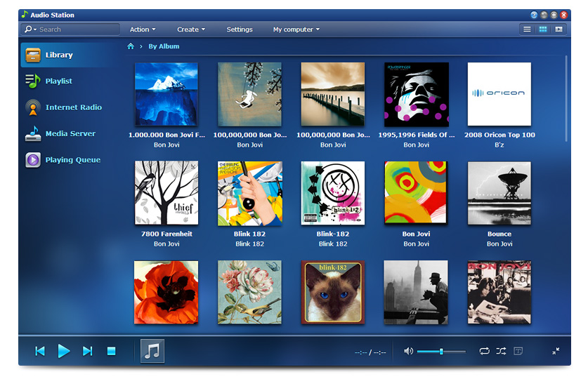Open the blink-182 Siamese cat album cover
This screenshot has height=379, width=588.
[333, 292]
